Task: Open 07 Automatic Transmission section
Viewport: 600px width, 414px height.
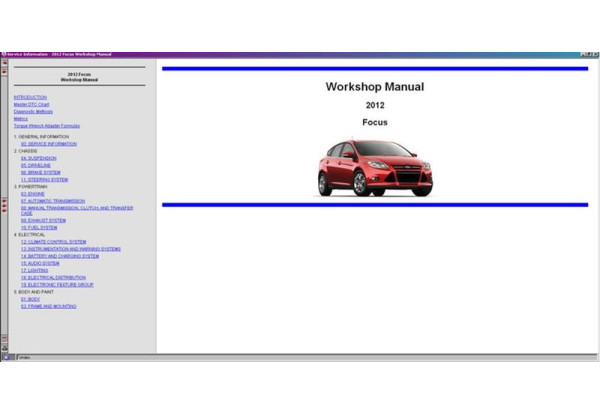Action: point(53,200)
